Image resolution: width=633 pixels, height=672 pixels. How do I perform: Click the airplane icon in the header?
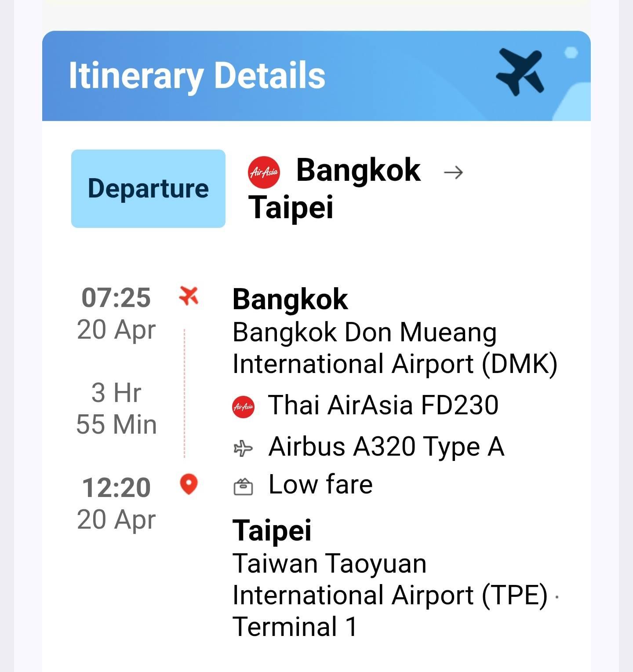click(520, 72)
